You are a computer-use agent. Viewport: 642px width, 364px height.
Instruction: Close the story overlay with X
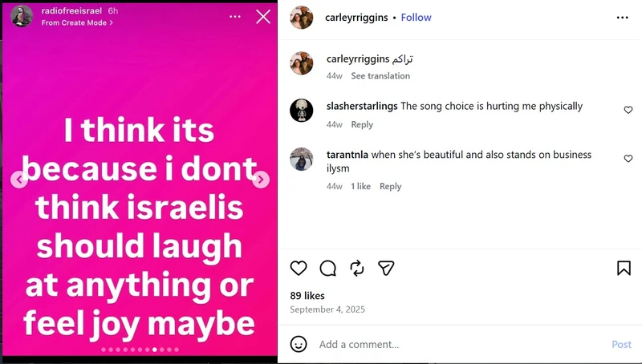point(263,17)
